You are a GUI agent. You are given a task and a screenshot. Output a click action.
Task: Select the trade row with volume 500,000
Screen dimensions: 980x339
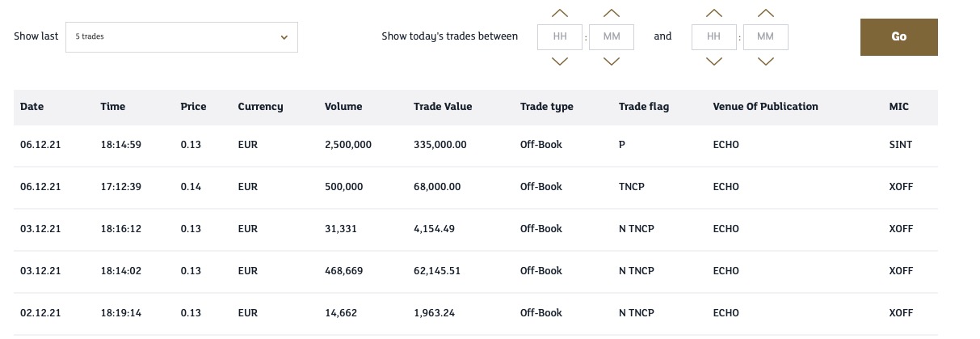(475, 187)
